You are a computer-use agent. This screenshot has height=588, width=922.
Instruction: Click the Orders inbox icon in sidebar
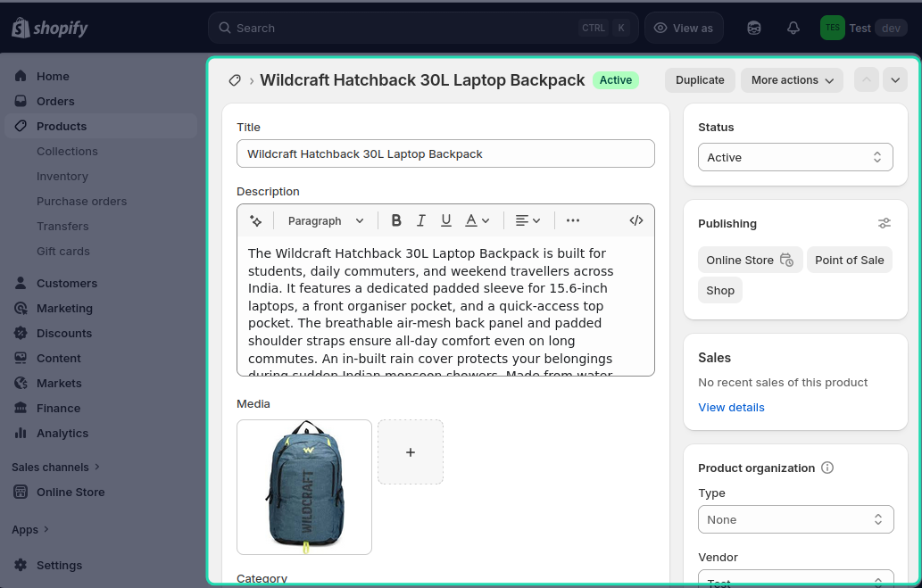point(21,101)
